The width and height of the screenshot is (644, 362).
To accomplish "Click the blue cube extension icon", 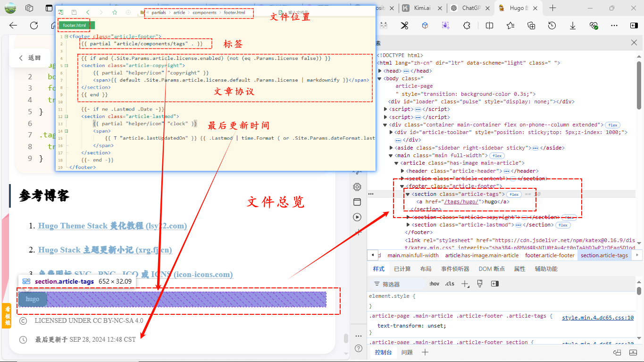I will click(425, 25).
